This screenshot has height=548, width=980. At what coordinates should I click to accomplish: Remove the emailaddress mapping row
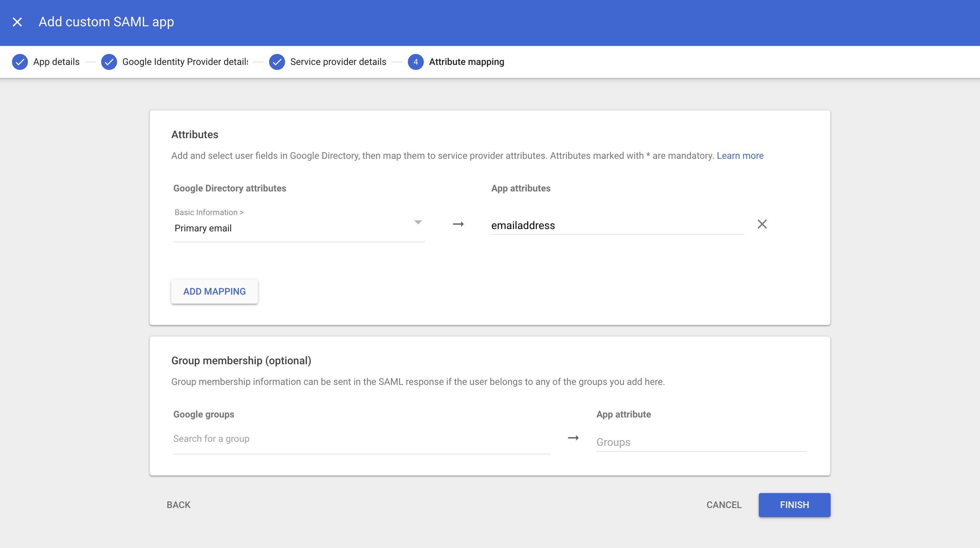pos(762,224)
